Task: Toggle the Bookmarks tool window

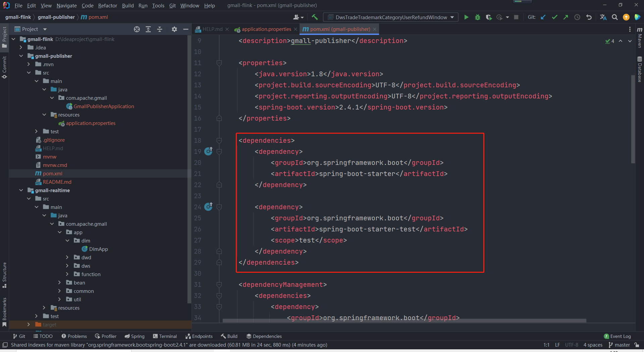Action: pos(4,312)
